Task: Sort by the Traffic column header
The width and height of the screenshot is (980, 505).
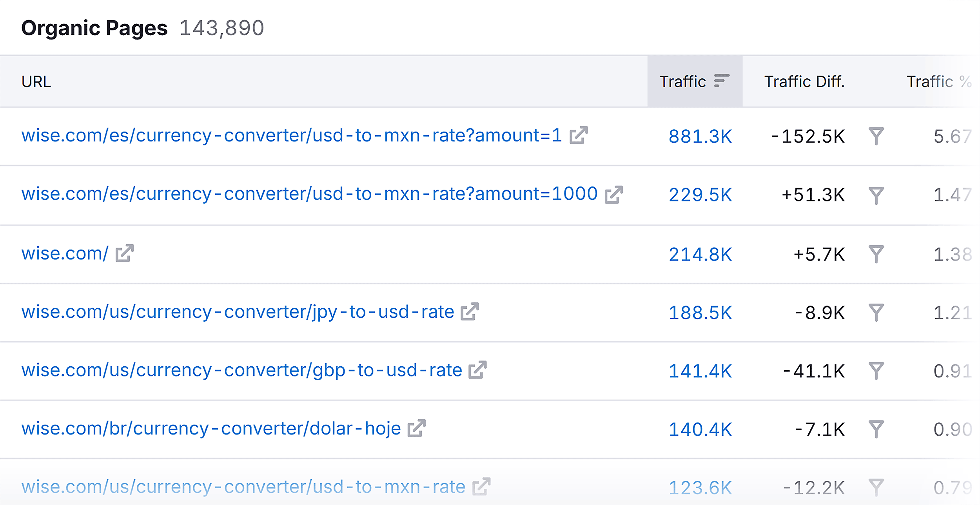Action: click(695, 81)
